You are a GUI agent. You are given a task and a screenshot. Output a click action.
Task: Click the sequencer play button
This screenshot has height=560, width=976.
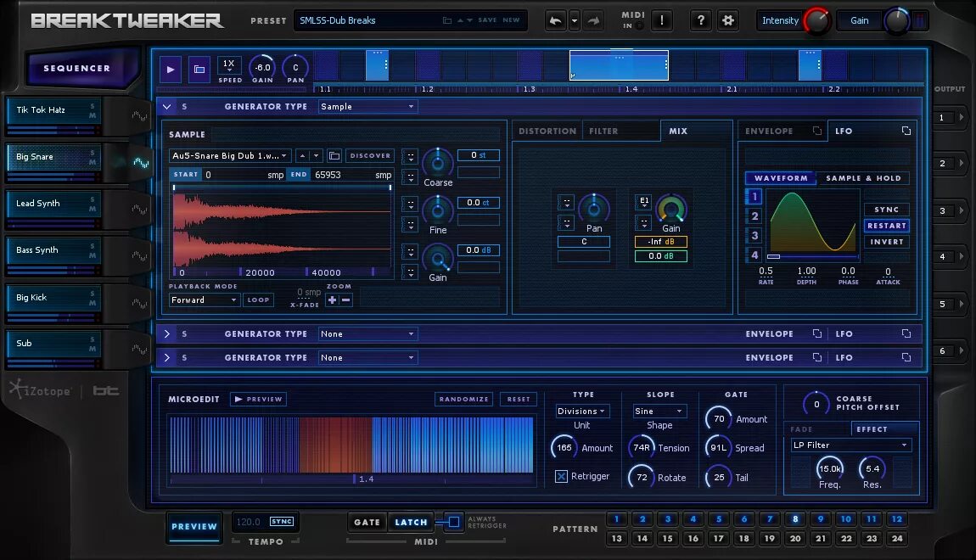tap(171, 70)
